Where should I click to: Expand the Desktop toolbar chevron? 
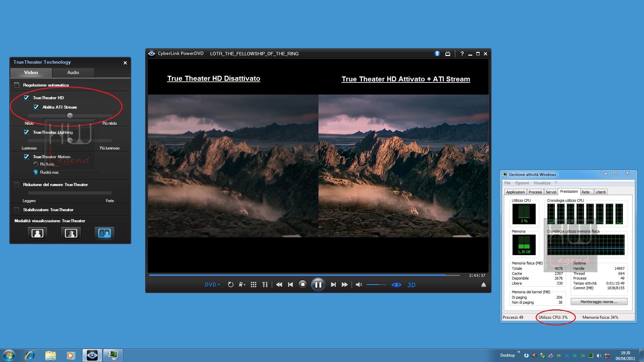pyautogui.click(x=519, y=352)
